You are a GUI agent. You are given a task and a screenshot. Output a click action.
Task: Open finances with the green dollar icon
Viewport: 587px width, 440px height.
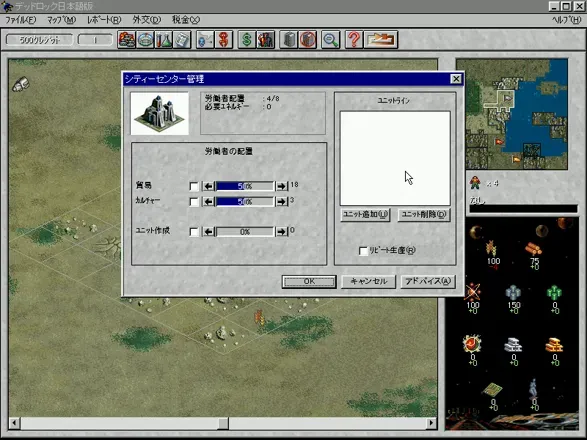(x=247, y=39)
